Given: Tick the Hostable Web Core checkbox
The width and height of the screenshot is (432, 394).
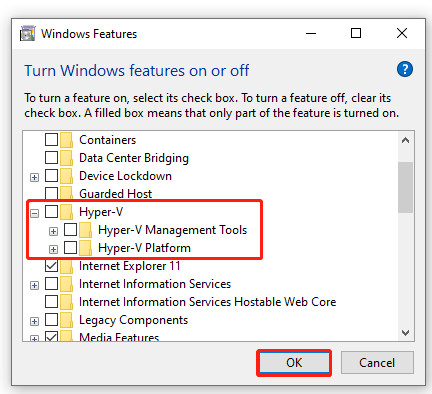Looking at the screenshot, I should coord(51,301).
